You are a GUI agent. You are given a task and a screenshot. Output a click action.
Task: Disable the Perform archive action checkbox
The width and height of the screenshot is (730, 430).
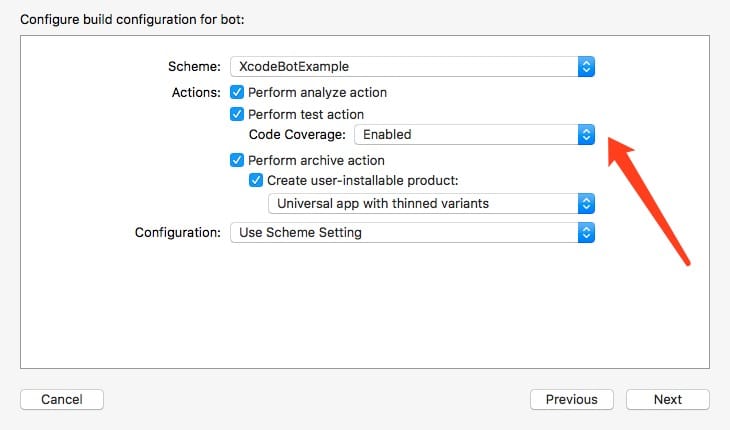tap(237, 160)
